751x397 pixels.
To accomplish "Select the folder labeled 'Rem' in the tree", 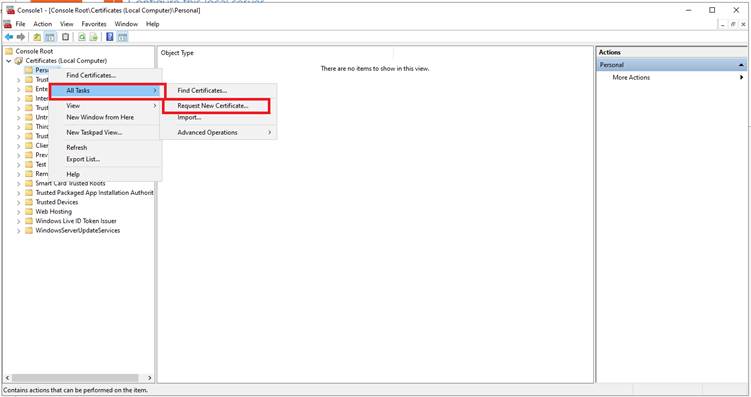I will pyautogui.click(x=42, y=174).
